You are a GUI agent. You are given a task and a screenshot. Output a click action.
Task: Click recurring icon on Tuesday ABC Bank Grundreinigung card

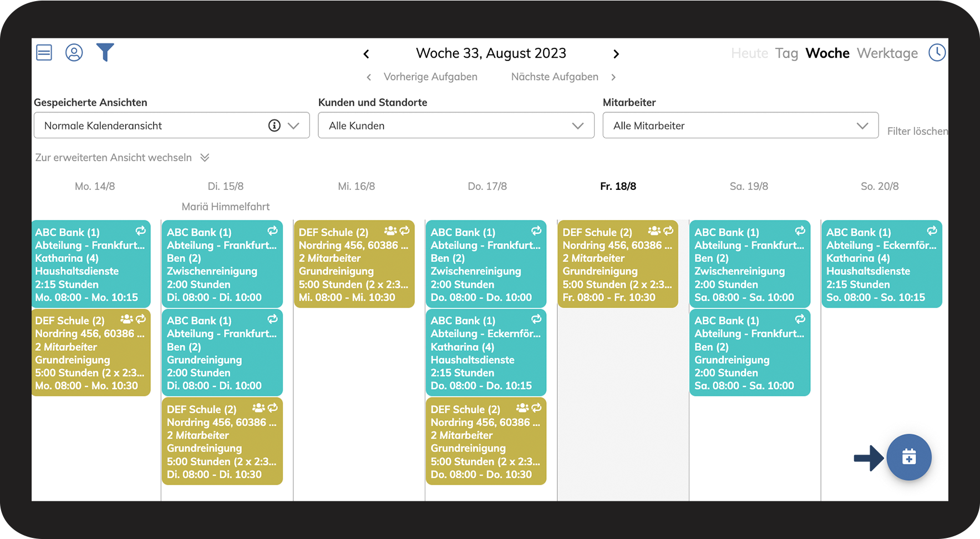coord(272,319)
